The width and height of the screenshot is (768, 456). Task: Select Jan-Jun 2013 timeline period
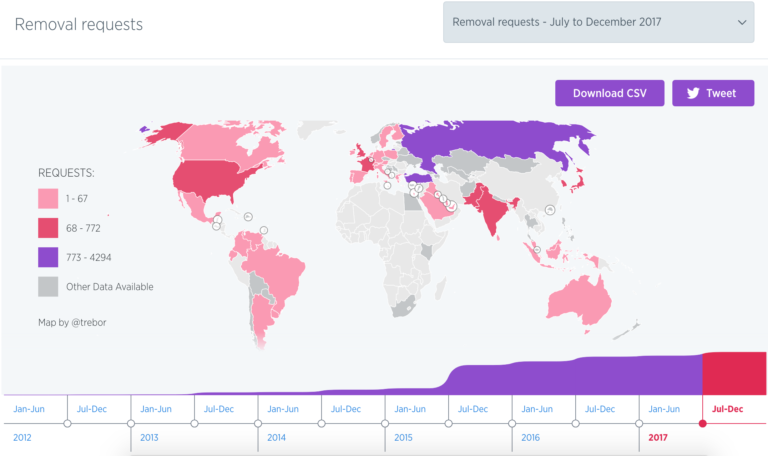(156, 409)
